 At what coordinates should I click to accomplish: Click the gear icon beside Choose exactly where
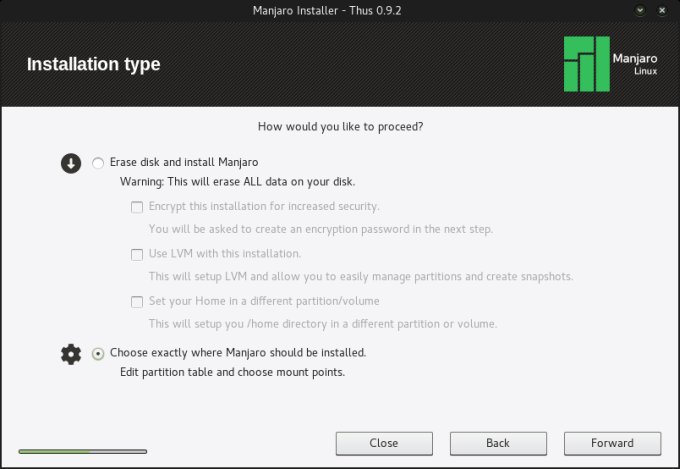pyautogui.click(x=71, y=354)
